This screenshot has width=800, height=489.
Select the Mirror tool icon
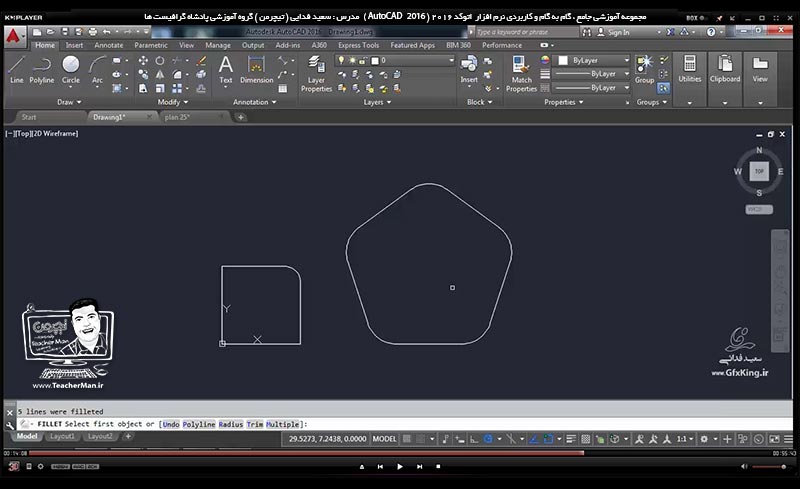[160, 75]
